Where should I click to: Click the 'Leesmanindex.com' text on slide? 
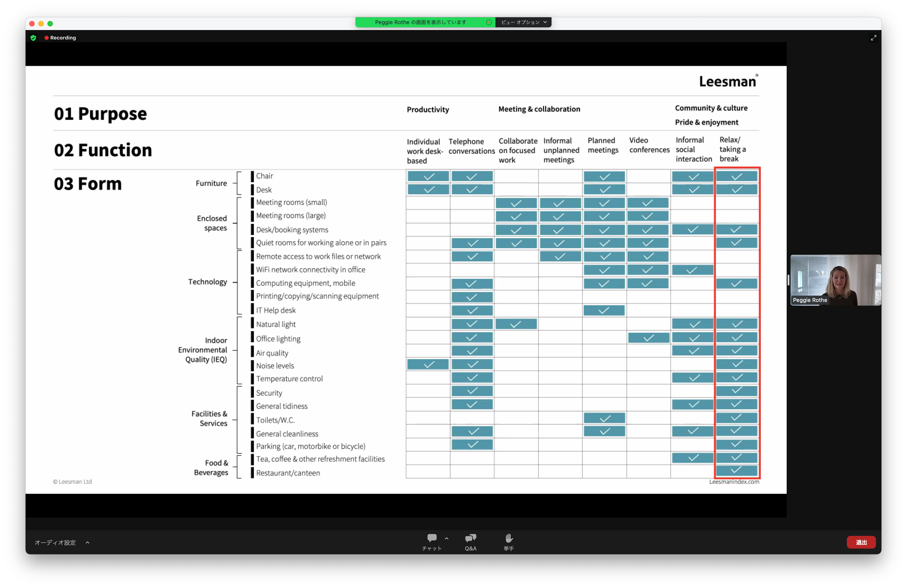tap(734, 482)
